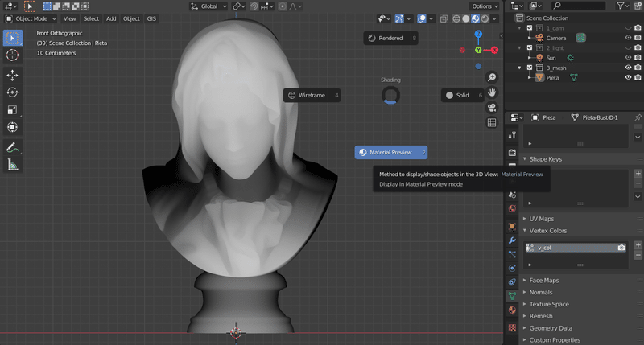Hide the Camera object in viewport

[x=628, y=38]
